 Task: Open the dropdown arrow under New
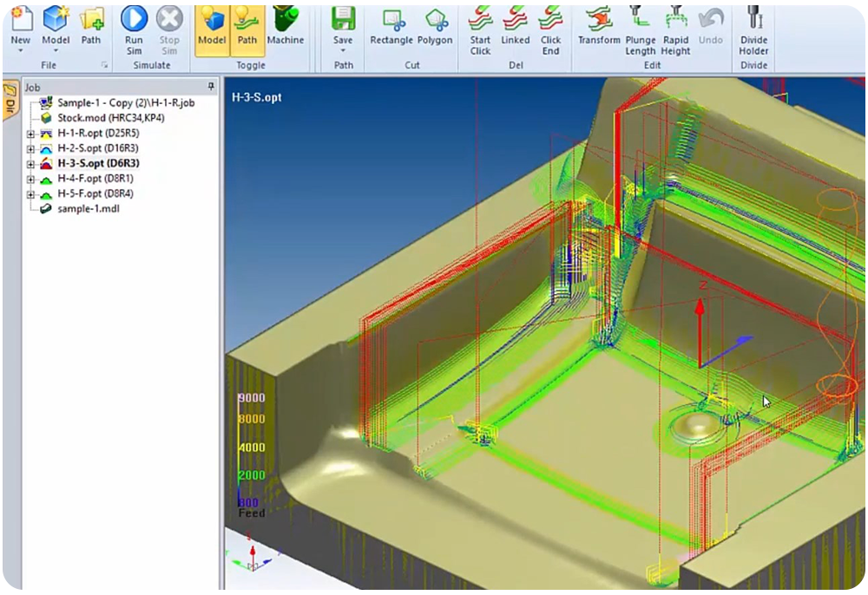[20, 52]
